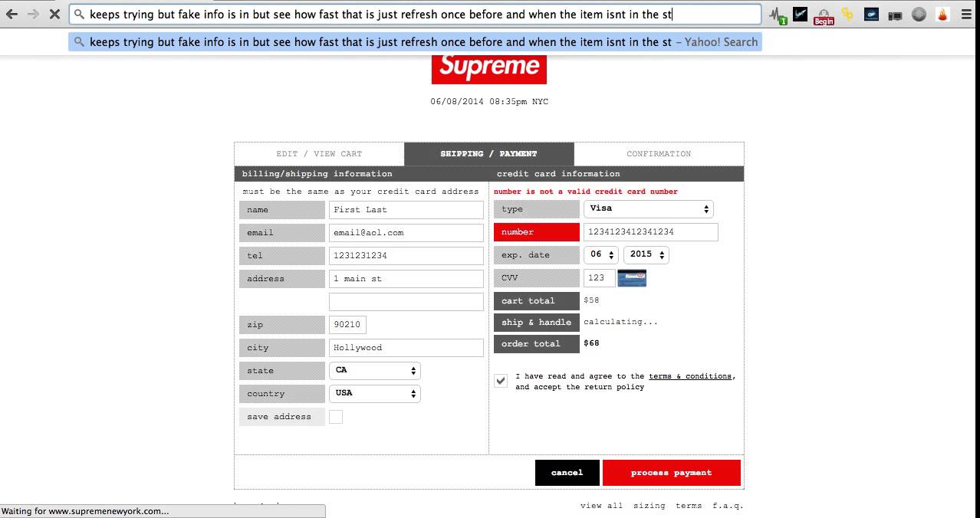Open the Chrome hamburger menu
Screen dimensions: 980x518
(966, 14)
